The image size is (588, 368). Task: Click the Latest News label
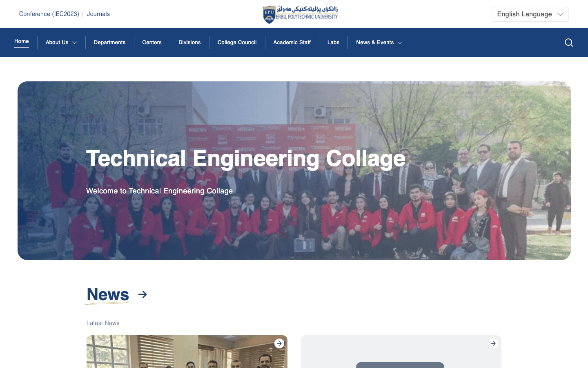(103, 323)
